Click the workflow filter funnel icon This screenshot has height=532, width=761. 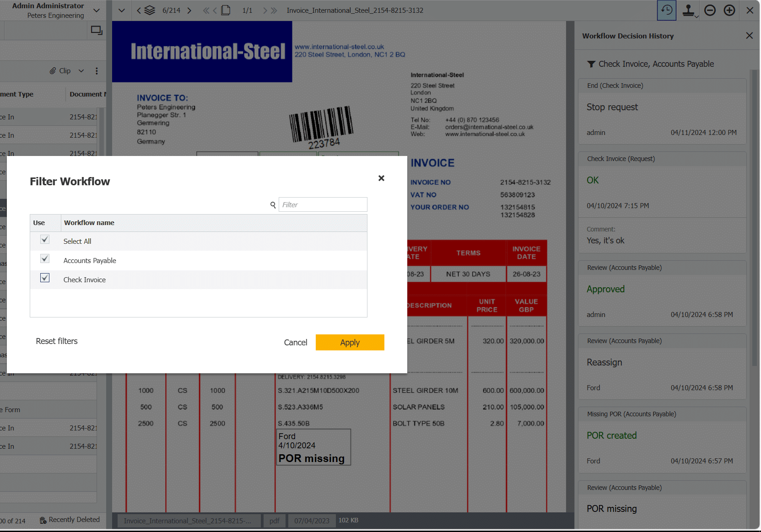tap(591, 64)
